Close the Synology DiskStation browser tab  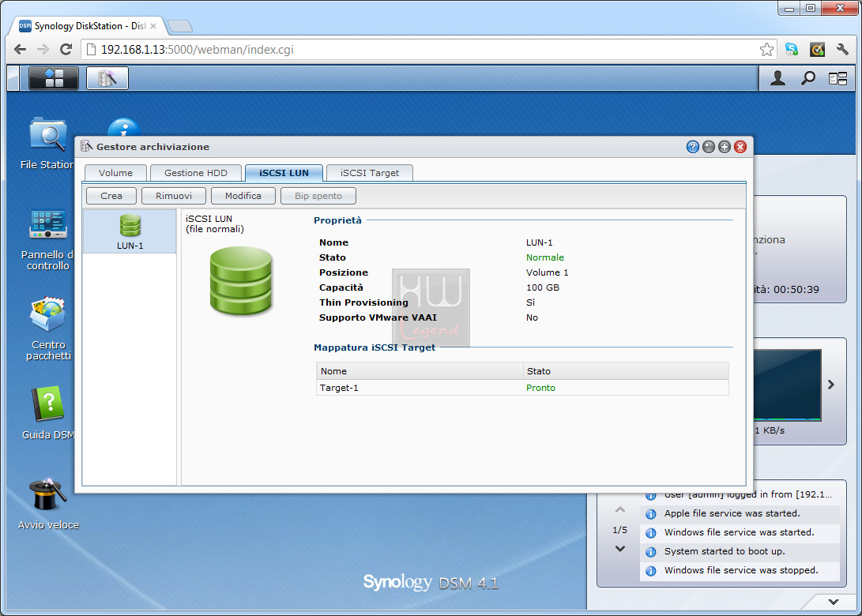click(x=153, y=26)
